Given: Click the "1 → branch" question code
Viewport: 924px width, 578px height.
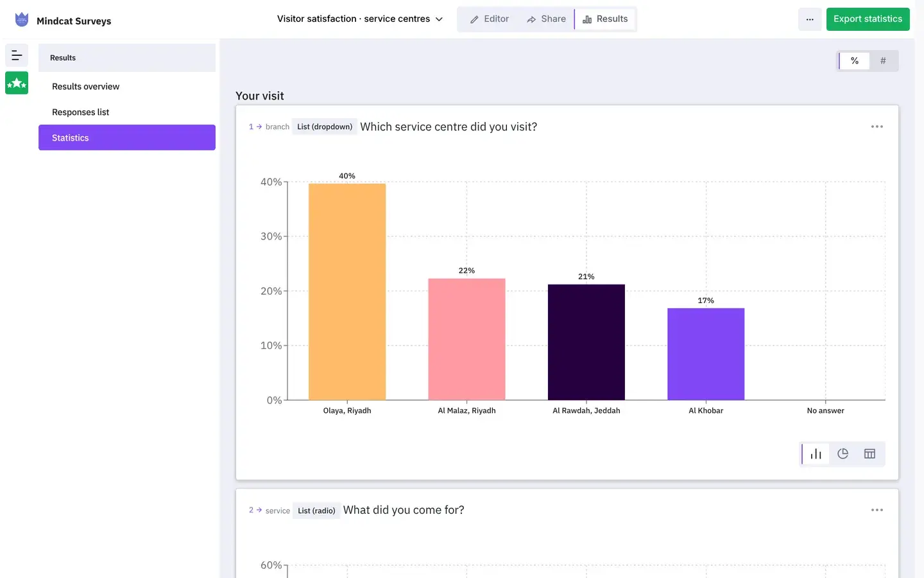Looking at the screenshot, I should pyautogui.click(x=269, y=127).
